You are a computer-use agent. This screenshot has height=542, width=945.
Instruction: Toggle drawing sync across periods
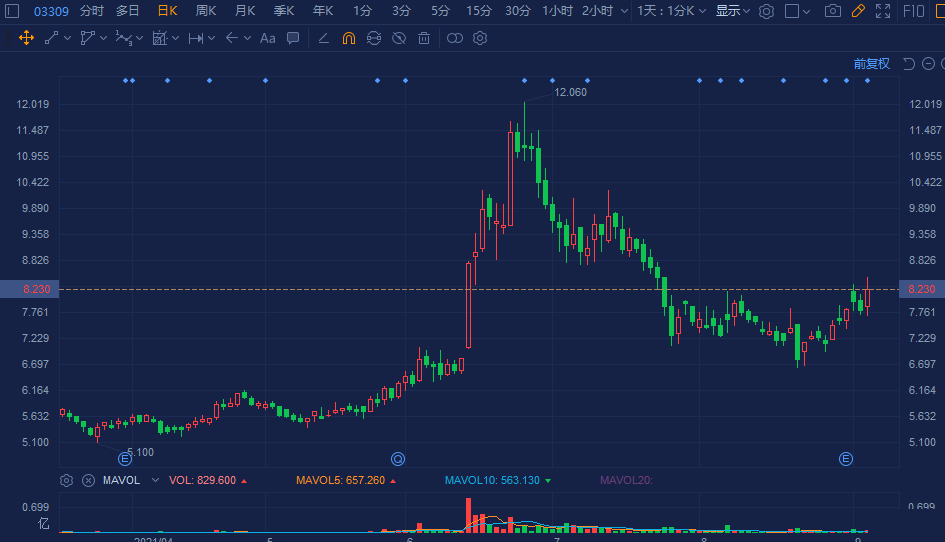point(374,38)
